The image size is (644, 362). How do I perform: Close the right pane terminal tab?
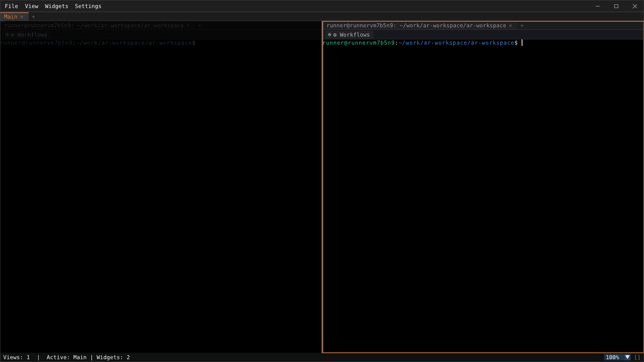pos(510,26)
